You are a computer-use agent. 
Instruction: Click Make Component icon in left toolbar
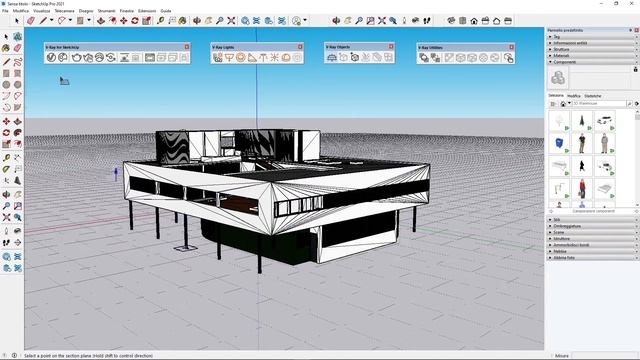click(x=18, y=36)
